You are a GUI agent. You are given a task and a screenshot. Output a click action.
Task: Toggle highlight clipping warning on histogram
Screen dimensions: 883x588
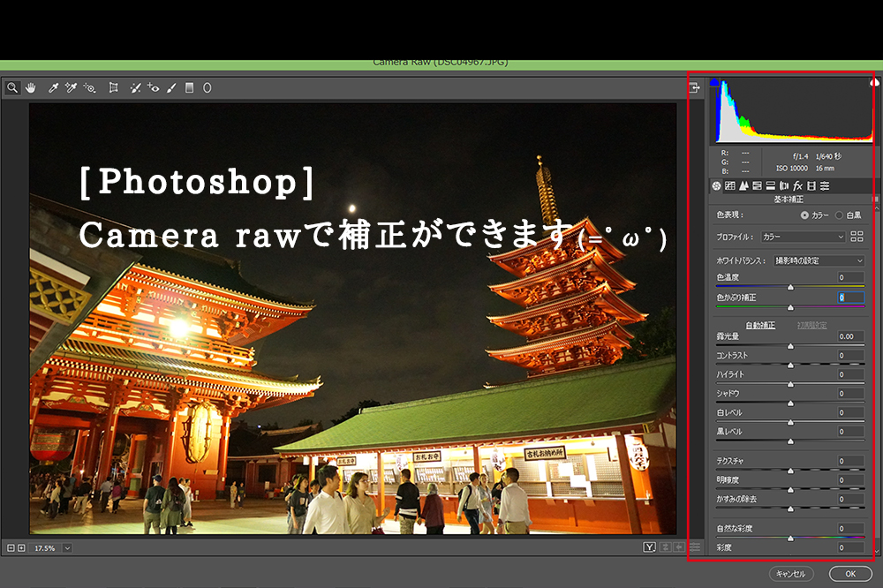[873, 82]
